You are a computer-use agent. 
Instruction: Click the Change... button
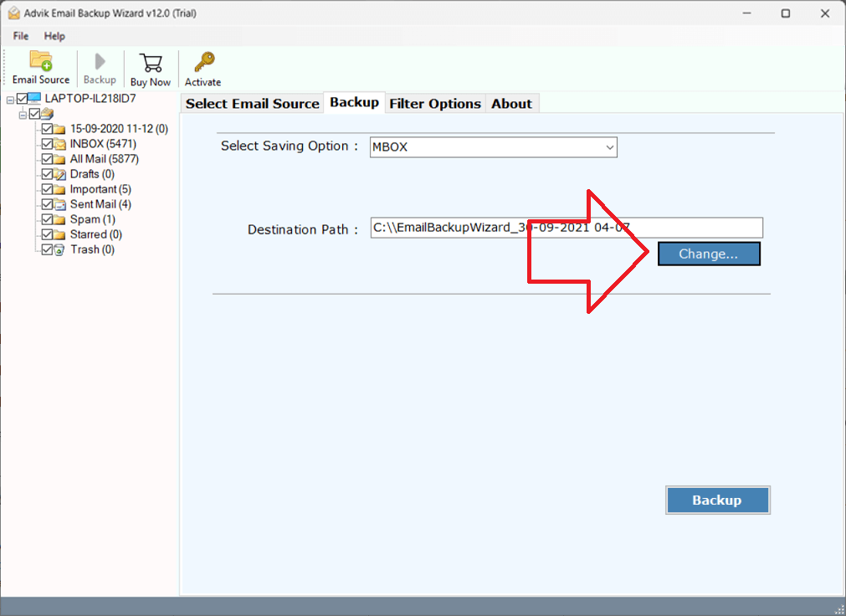(x=709, y=254)
